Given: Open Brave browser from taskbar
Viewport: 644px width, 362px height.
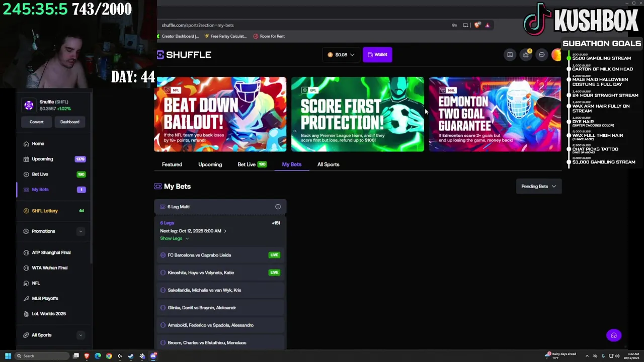Looking at the screenshot, I should 87,356.
